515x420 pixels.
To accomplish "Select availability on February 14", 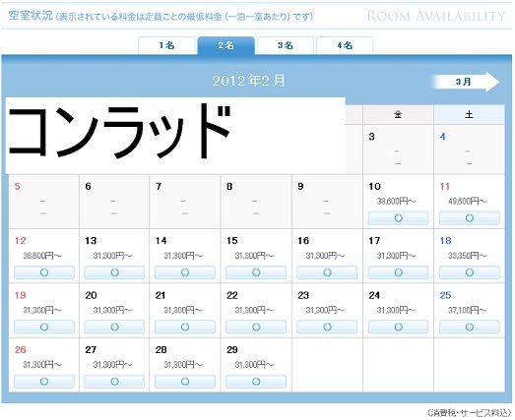I will (185, 272).
